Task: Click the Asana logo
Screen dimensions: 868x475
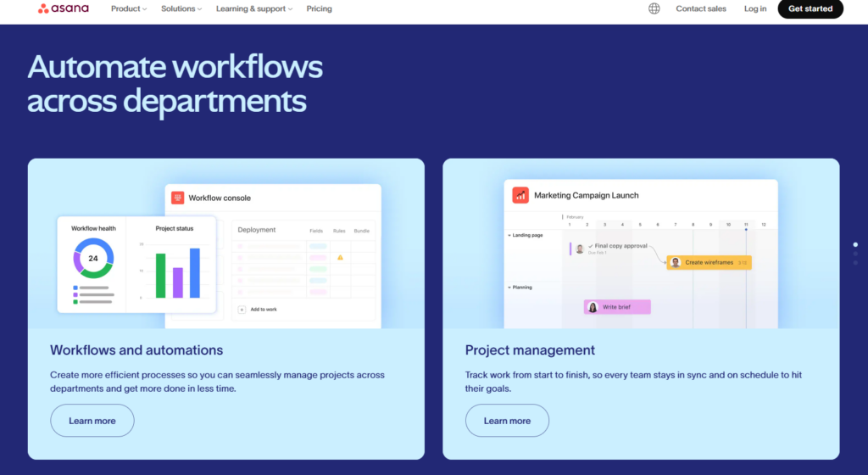Action: pos(63,8)
